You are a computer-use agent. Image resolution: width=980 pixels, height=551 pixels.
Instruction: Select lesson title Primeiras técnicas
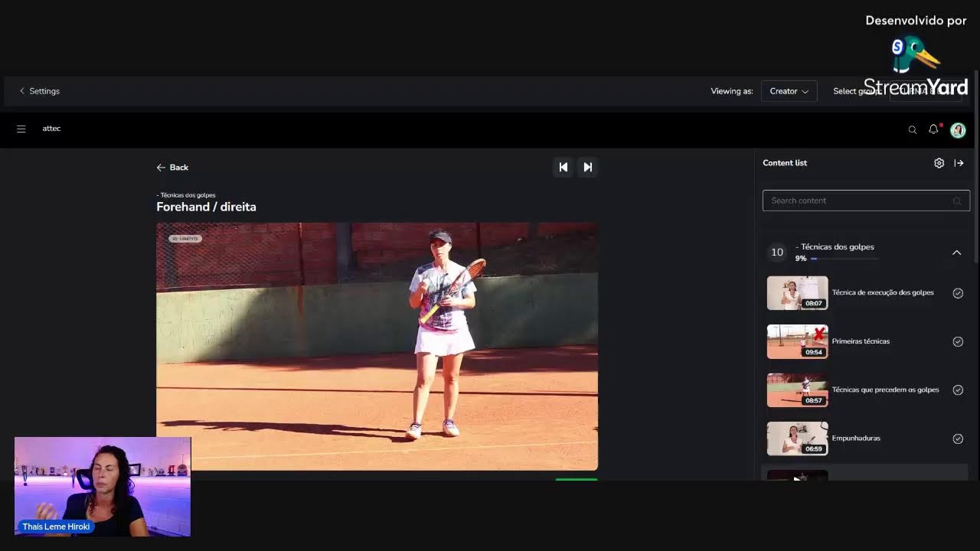click(x=861, y=341)
